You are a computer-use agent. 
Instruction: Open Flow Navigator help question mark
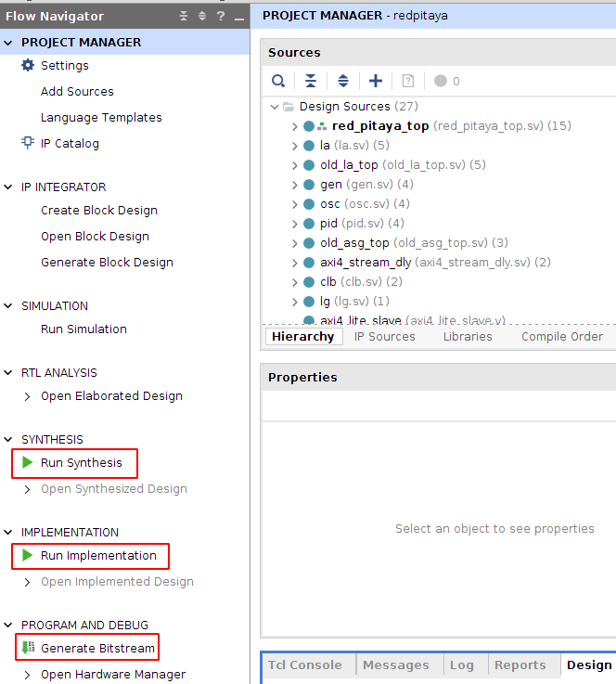click(221, 16)
